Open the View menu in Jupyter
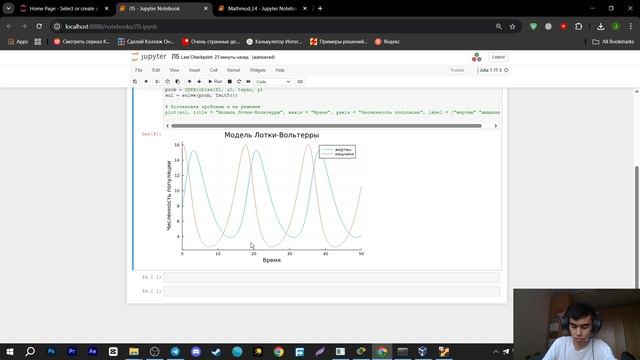The height and width of the screenshot is (360, 640). click(174, 70)
